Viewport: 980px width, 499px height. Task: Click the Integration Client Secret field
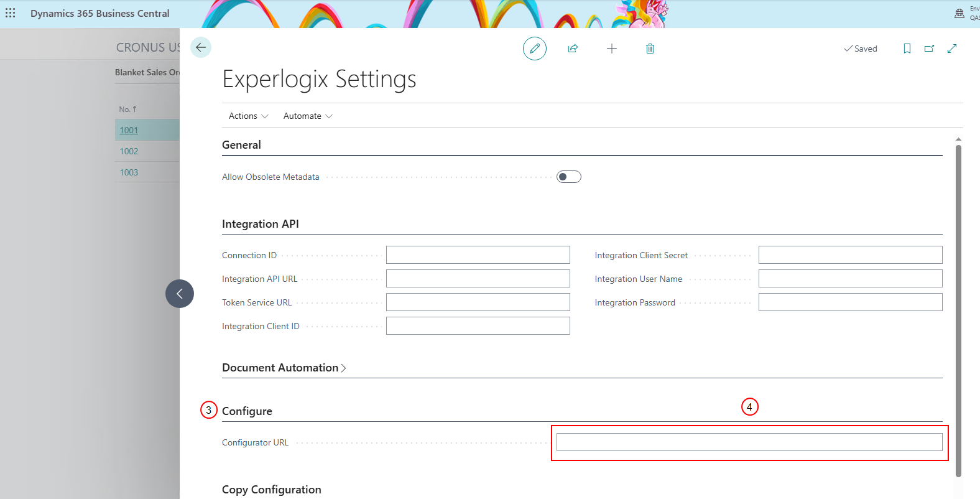pyautogui.click(x=850, y=255)
